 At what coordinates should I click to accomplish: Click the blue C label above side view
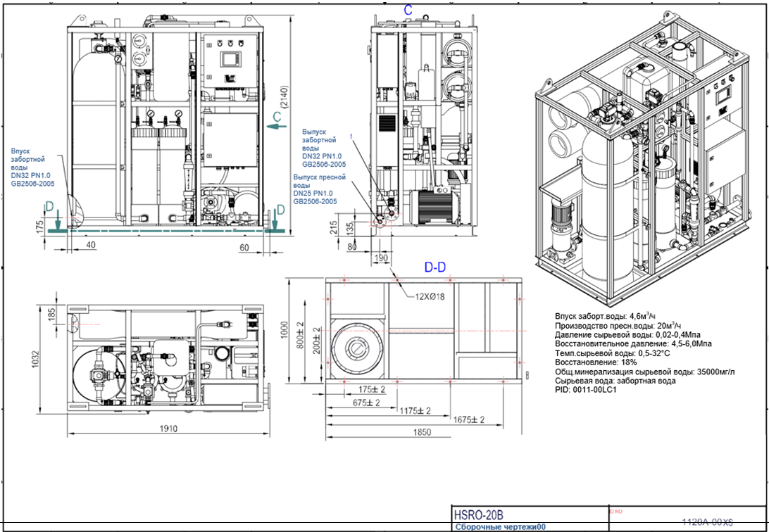click(407, 10)
